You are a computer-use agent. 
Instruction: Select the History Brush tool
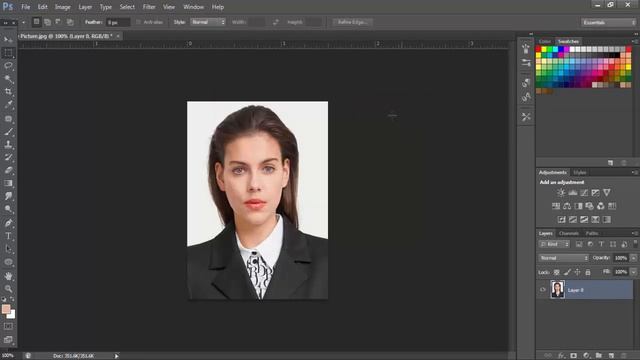coord(8,158)
